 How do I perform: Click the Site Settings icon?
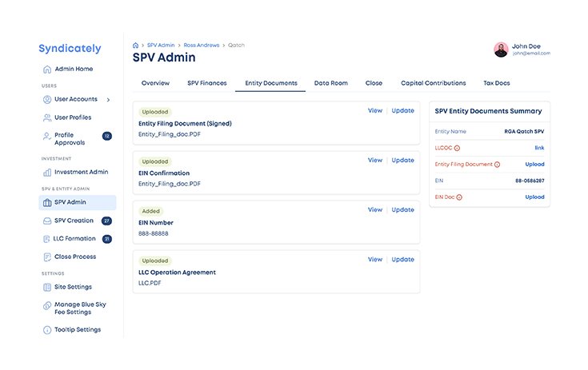click(x=47, y=287)
